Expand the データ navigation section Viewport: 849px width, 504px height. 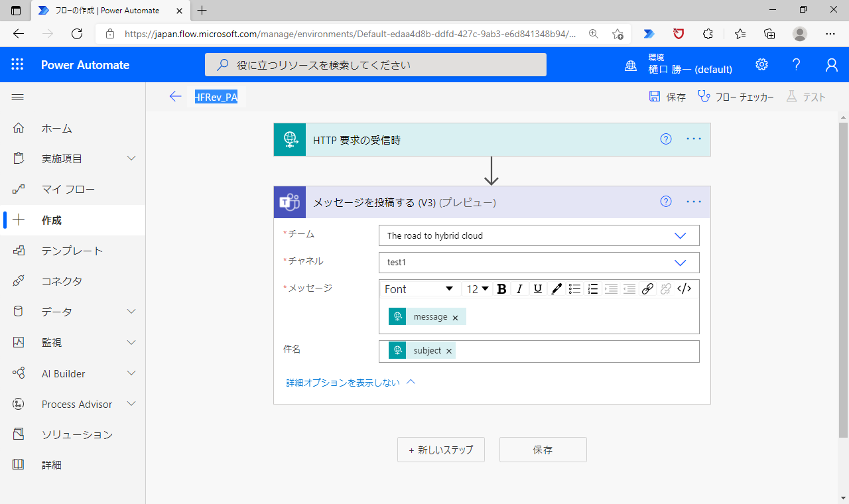131,312
